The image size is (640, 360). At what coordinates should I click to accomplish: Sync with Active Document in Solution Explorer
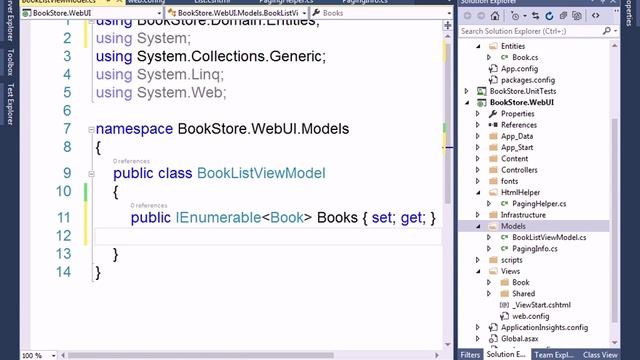tap(536, 16)
